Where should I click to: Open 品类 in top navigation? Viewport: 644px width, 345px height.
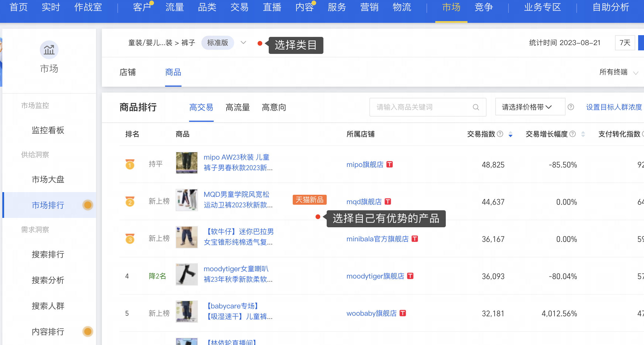(207, 7)
